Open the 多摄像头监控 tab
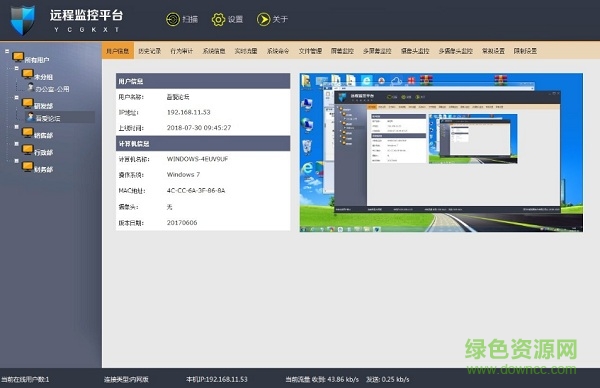 [456, 51]
